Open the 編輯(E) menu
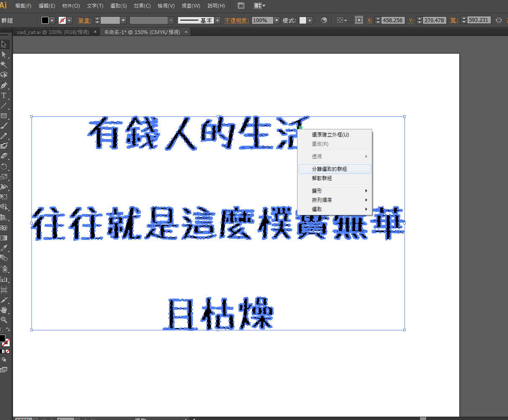The height and width of the screenshot is (420, 508). tap(47, 6)
